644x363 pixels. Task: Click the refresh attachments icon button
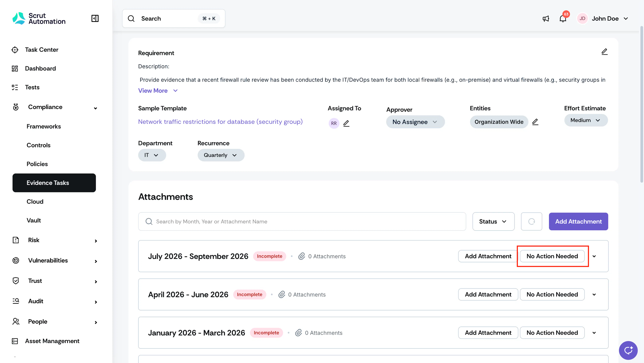tap(531, 221)
